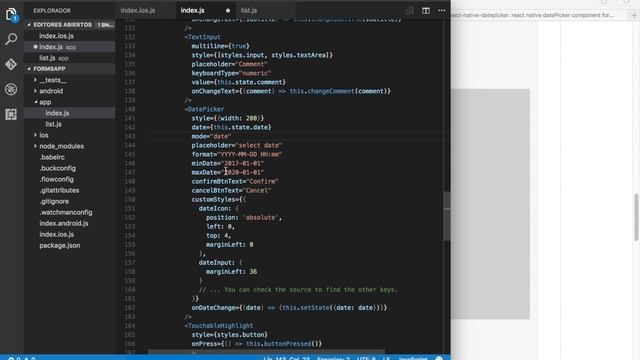The image size is (640, 360).
Task: Click the line and column status entry
Action: click(x=287, y=358)
